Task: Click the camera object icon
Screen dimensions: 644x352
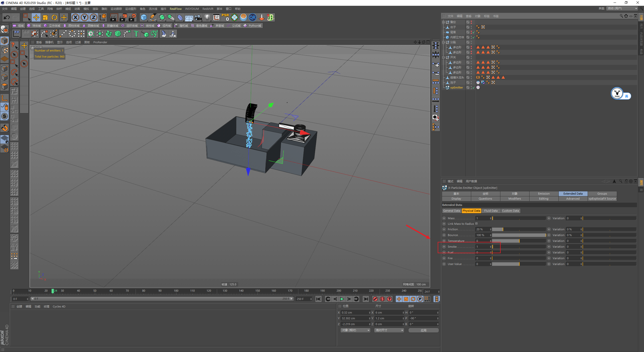Action: (x=198, y=17)
